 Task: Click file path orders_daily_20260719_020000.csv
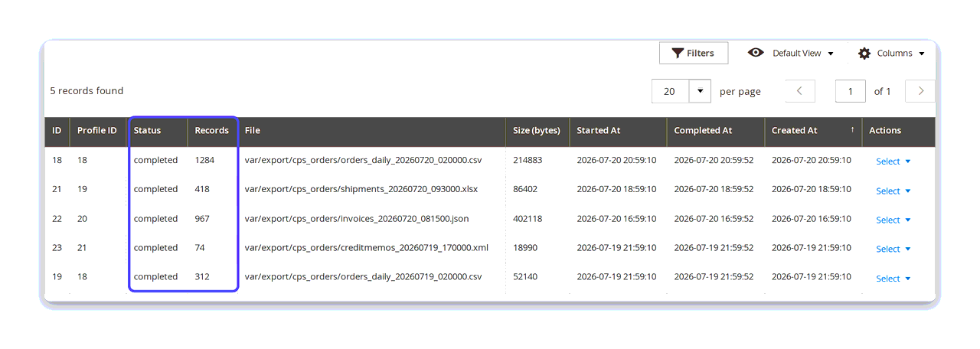[x=363, y=277]
